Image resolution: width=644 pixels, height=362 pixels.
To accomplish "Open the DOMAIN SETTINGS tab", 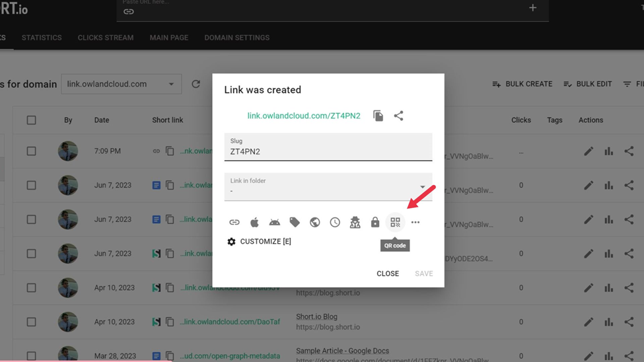I will 237,38.
